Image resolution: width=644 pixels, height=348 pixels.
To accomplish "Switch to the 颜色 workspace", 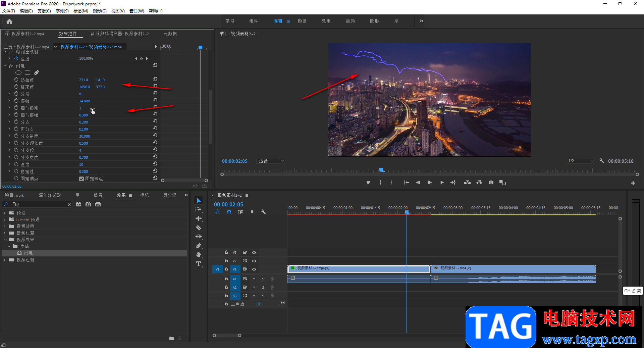I will click(x=302, y=21).
